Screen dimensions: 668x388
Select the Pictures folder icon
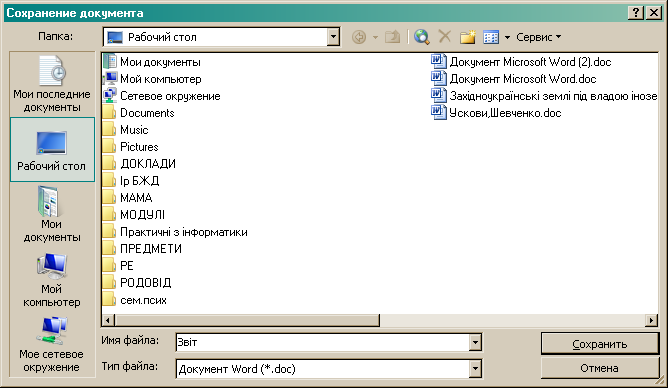[109, 147]
